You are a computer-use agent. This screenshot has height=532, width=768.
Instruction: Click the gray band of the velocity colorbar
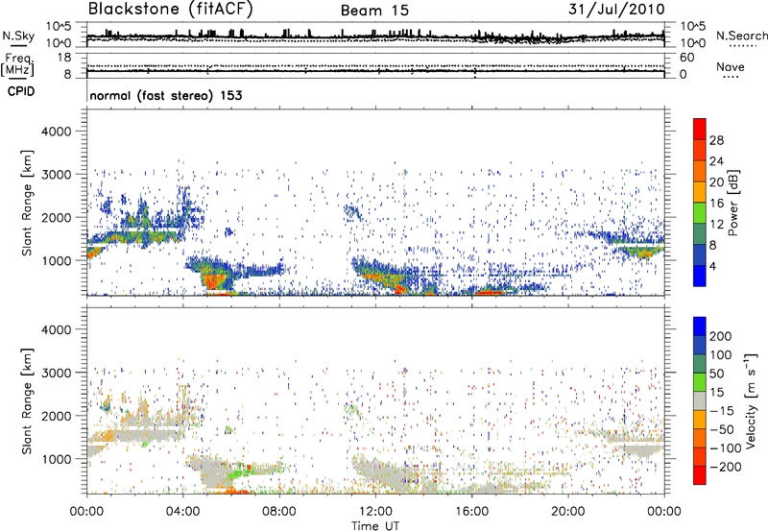[700, 401]
